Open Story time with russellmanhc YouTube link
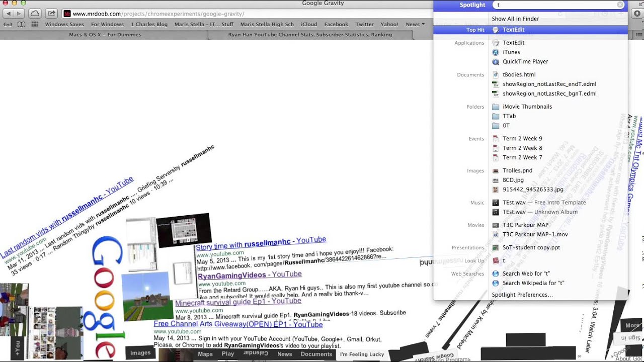This screenshot has width=644, height=362. (261, 243)
